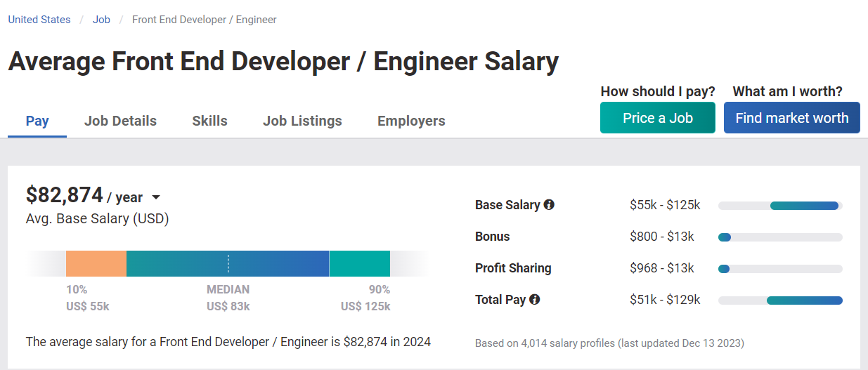Click the teal 90% salary bar segment
The image size is (868, 370).
pos(360,263)
